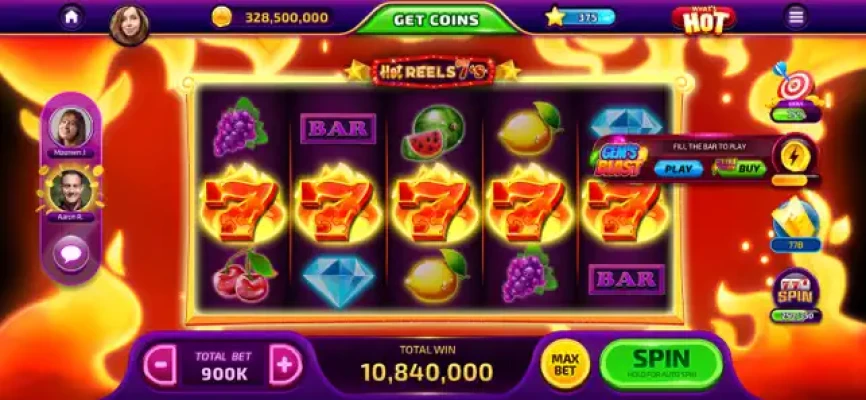The height and width of the screenshot is (400, 866).
Task: Increase total bet with plus button
Action: coord(286,365)
